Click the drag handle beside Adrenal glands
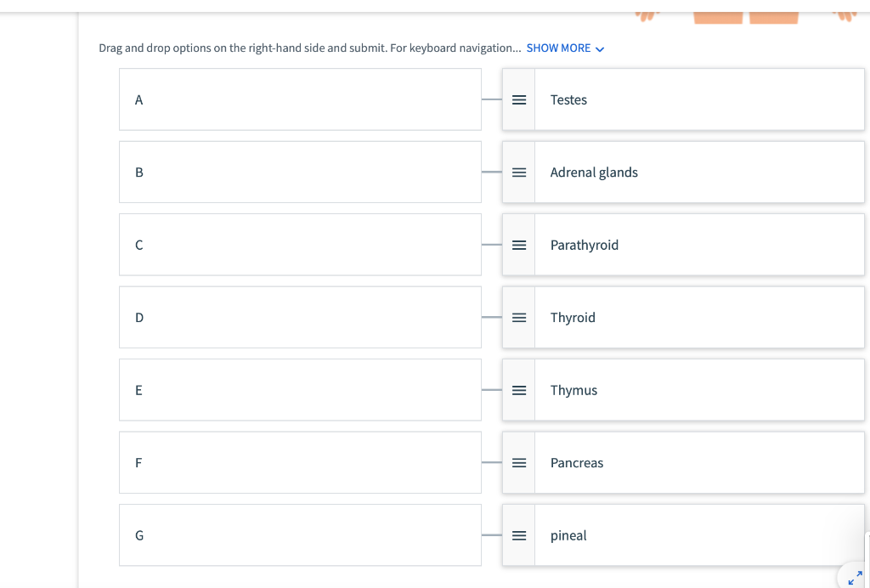The image size is (870, 588). (518, 172)
